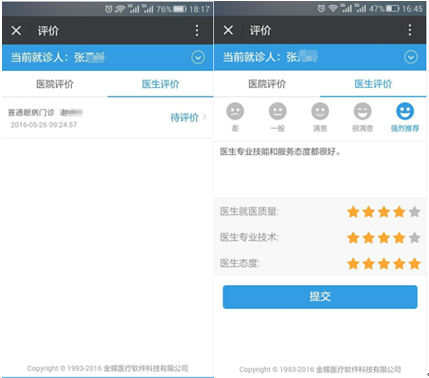This screenshot has width=429, height=378.
Task: Set 医生专业技术 rating to three stars
Action: tap(384, 238)
